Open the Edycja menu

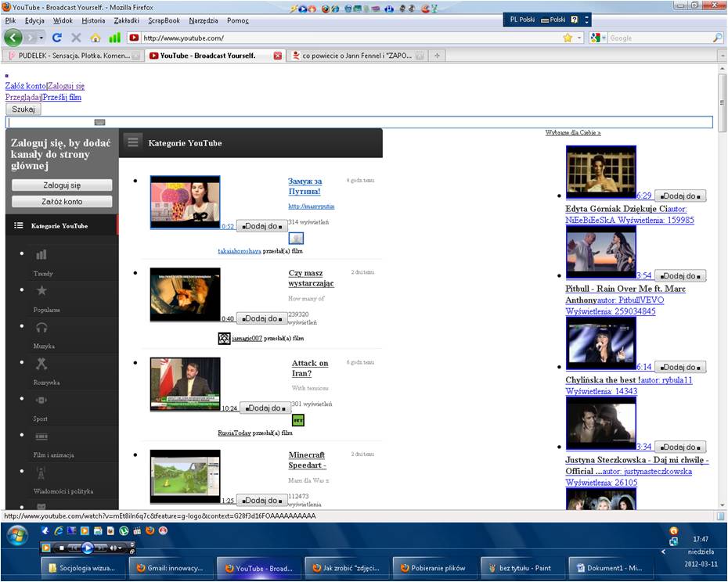pos(34,20)
